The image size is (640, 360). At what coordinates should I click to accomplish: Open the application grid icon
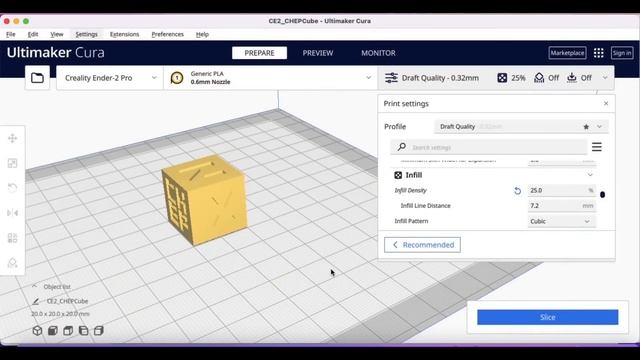[598, 53]
